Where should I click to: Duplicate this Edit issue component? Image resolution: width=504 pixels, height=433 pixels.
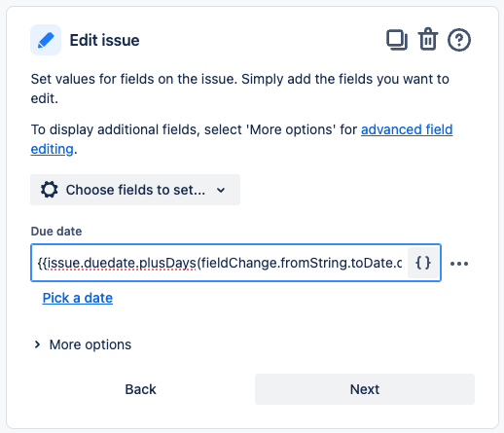[x=397, y=40]
